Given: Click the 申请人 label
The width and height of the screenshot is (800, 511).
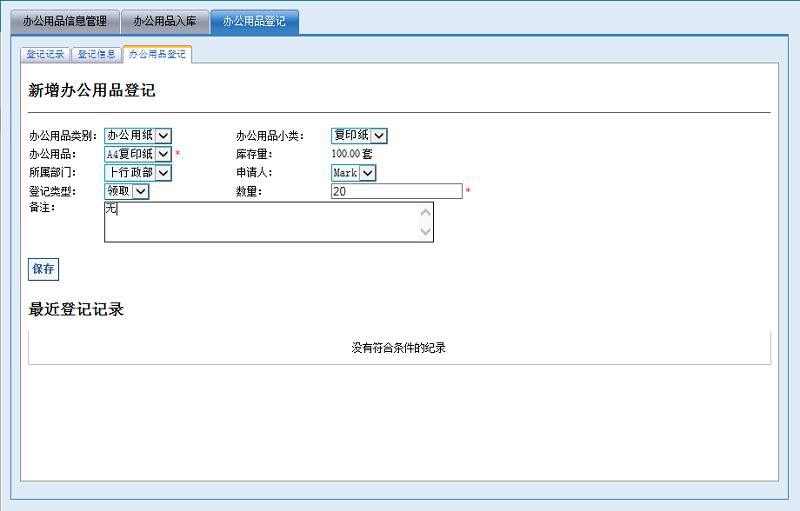Looking at the screenshot, I should tap(254, 173).
